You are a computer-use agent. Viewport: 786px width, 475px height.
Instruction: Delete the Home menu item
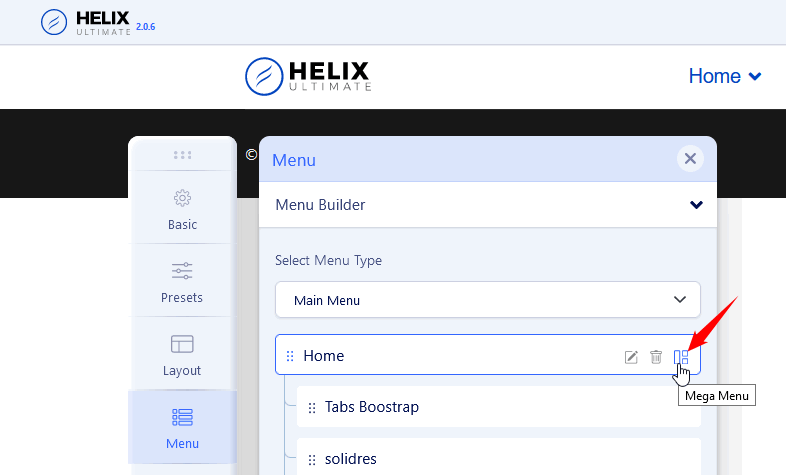[656, 357]
